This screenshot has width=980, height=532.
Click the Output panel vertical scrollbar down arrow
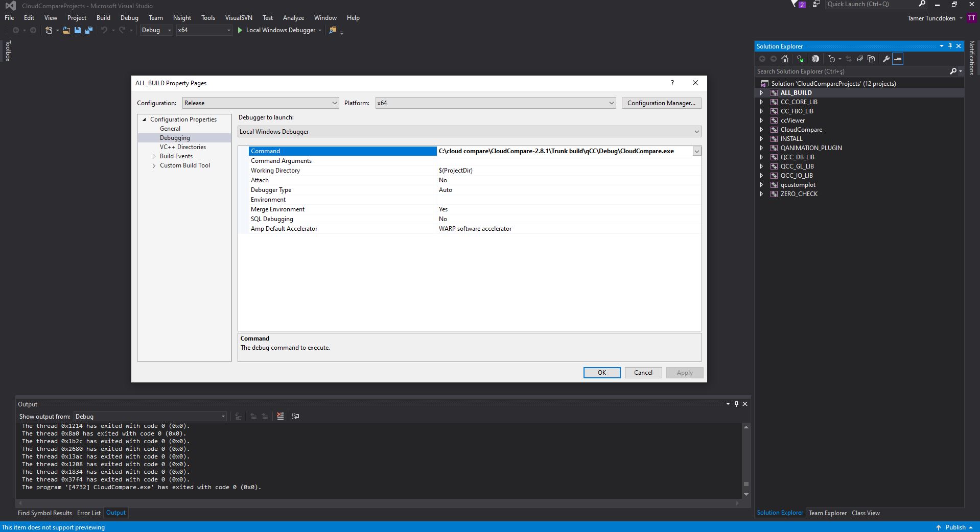point(746,494)
